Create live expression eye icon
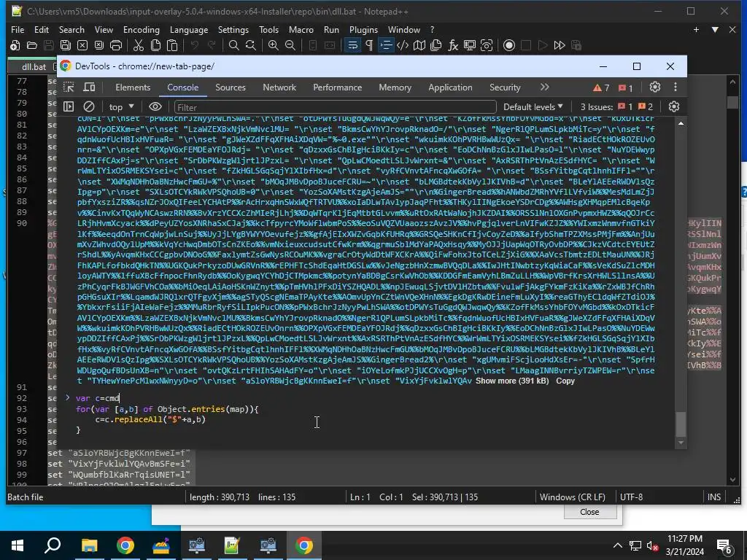 (x=155, y=106)
